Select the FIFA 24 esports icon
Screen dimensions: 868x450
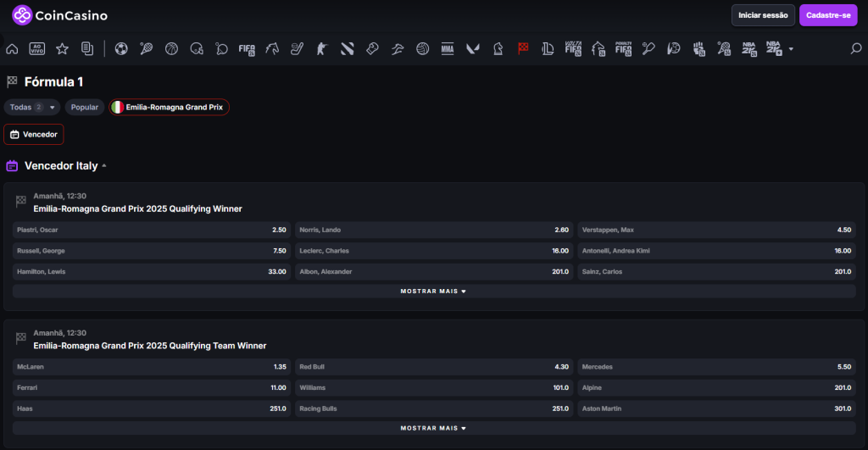247,48
